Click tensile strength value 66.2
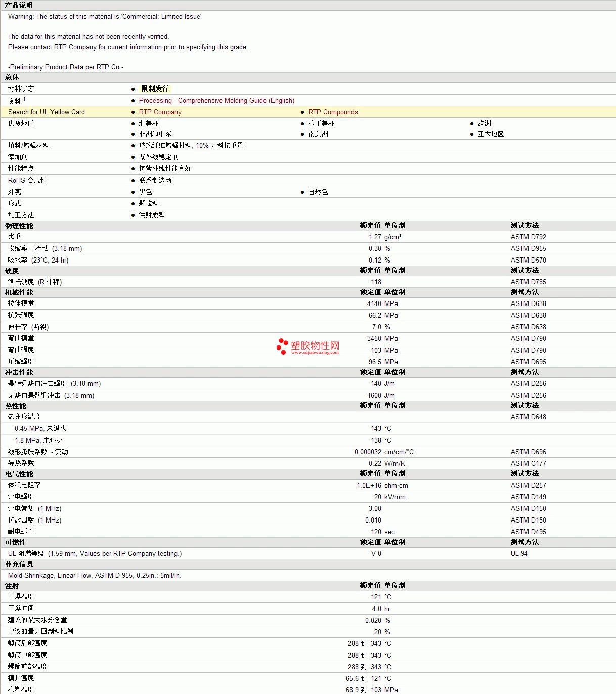The height and width of the screenshot is (694, 616). click(375, 315)
